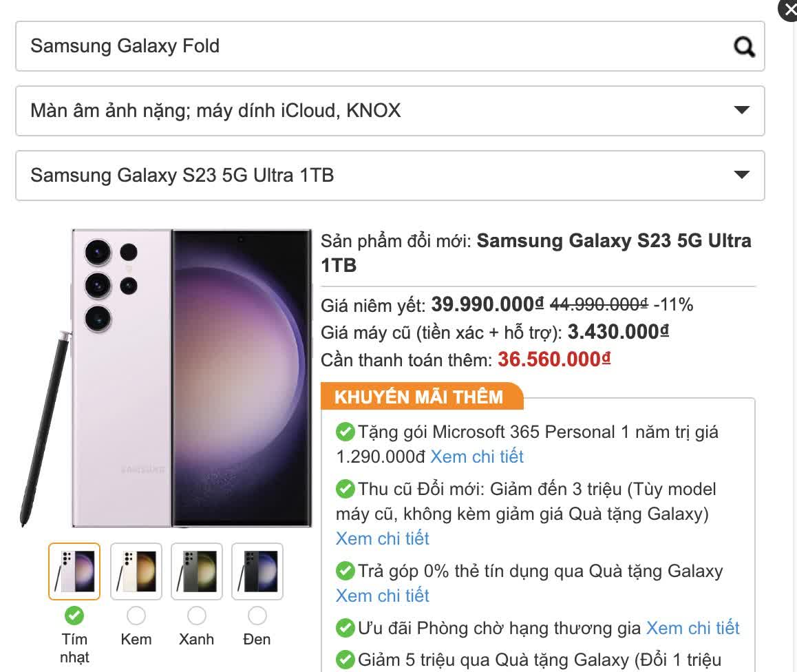Select the black phone thumbnail
The height and width of the screenshot is (672, 797).
coord(257,571)
